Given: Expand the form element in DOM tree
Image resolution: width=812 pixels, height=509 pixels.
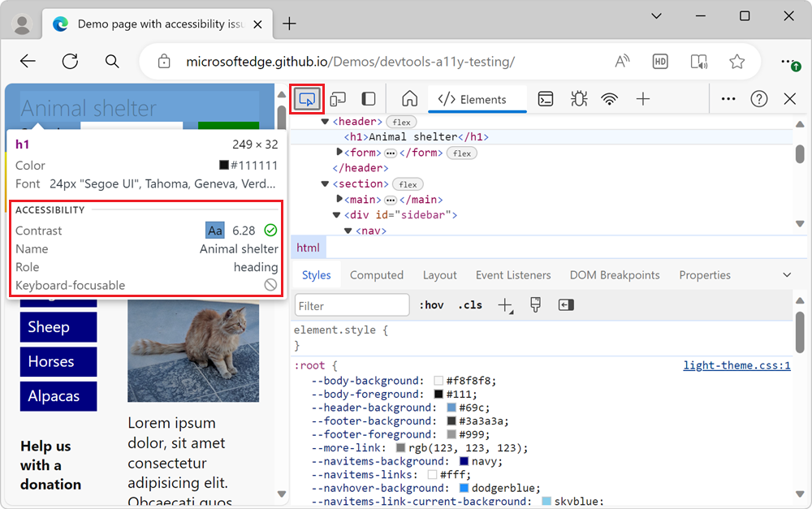Looking at the screenshot, I should coord(339,152).
